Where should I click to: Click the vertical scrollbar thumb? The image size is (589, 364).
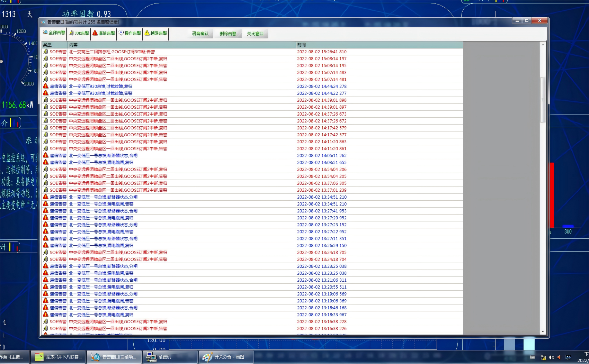coord(543,100)
